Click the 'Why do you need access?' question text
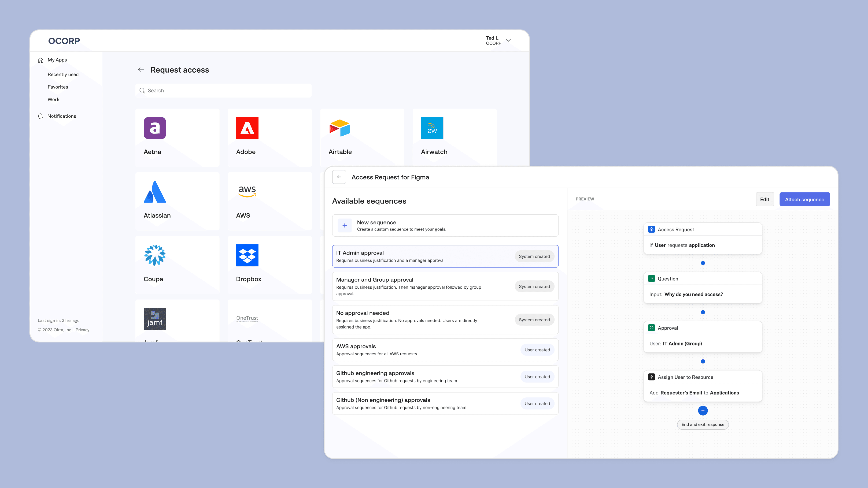 click(x=694, y=294)
